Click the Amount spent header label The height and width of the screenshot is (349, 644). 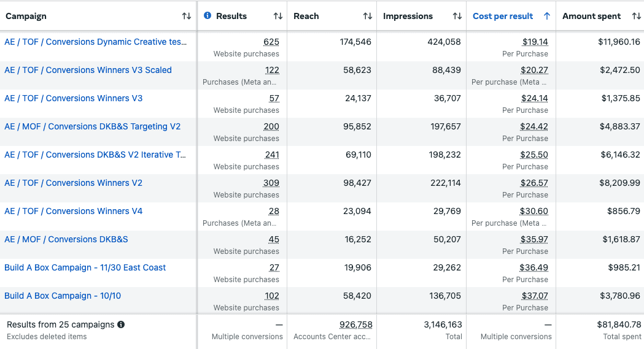[x=591, y=16]
